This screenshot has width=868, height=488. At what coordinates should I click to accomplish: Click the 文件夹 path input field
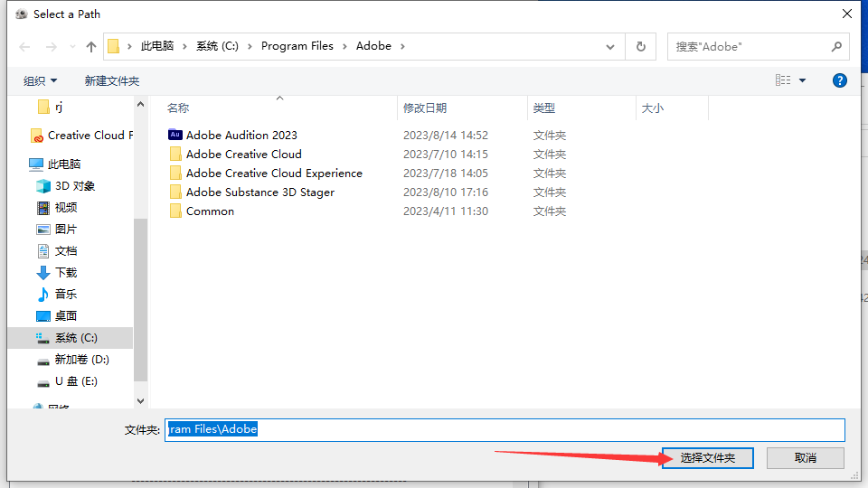[x=505, y=430]
